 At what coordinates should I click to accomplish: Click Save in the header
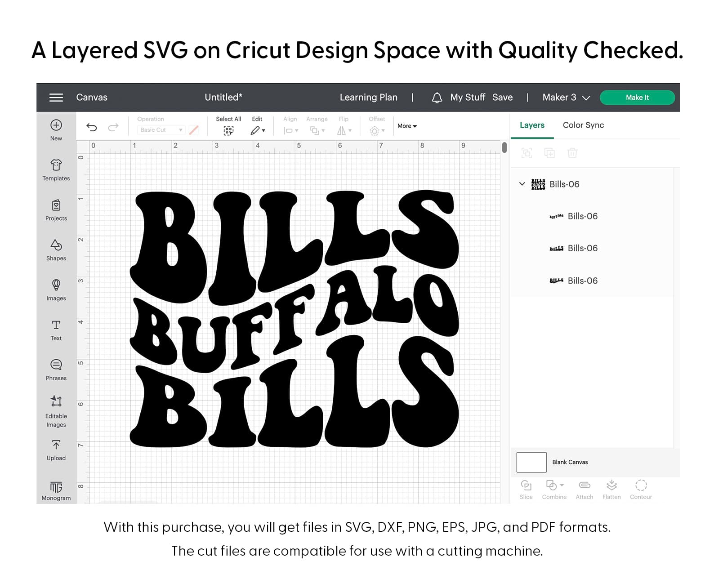(502, 98)
